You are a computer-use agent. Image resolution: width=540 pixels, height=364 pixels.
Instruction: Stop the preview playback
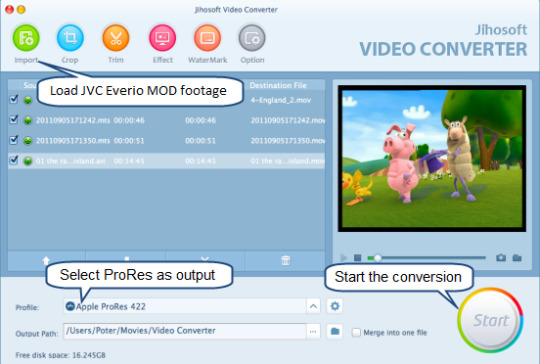pyautogui.click(x=357, y=258)
